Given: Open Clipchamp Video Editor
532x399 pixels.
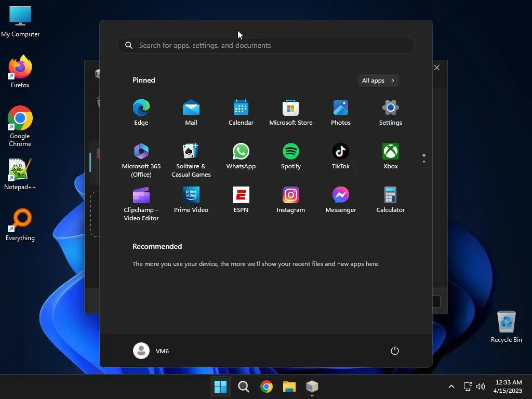Looking at the screenshot, I should click(x=141, y=204).
